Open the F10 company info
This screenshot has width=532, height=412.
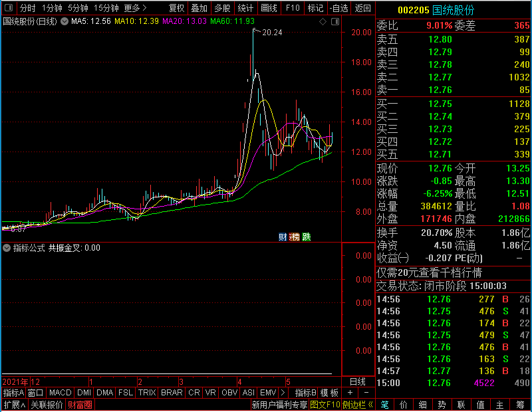point(293,8)
